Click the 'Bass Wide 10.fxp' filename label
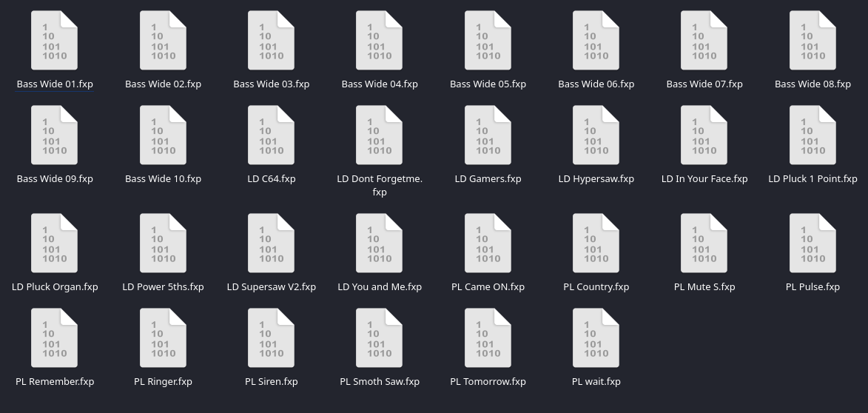Image resolution: width=868 pixels, height=413 pixels. [x=163, y=179]
